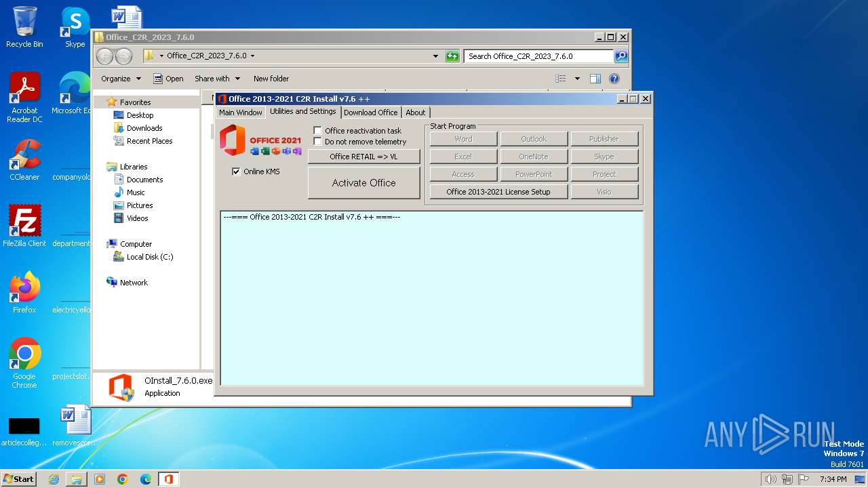868x488 pixels.
Task: Click the Activate Office button
Action: click(x=364, y=183)
